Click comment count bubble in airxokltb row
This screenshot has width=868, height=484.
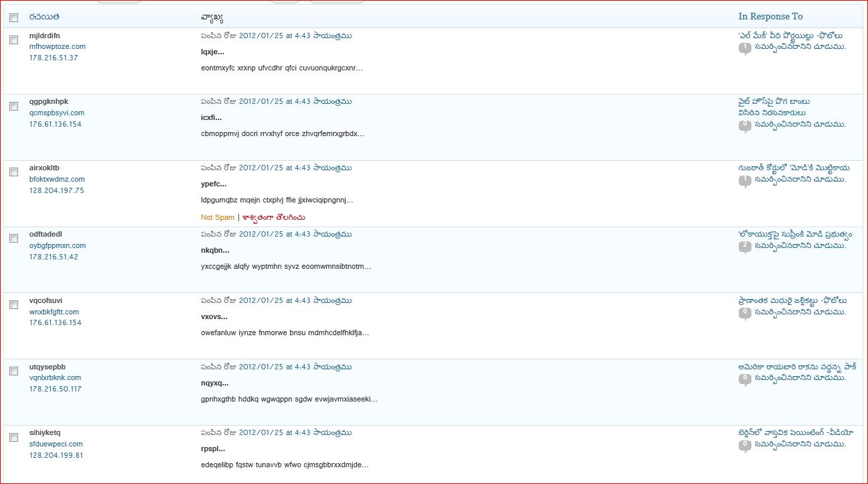pyautogui.click(x=744, y=180)
